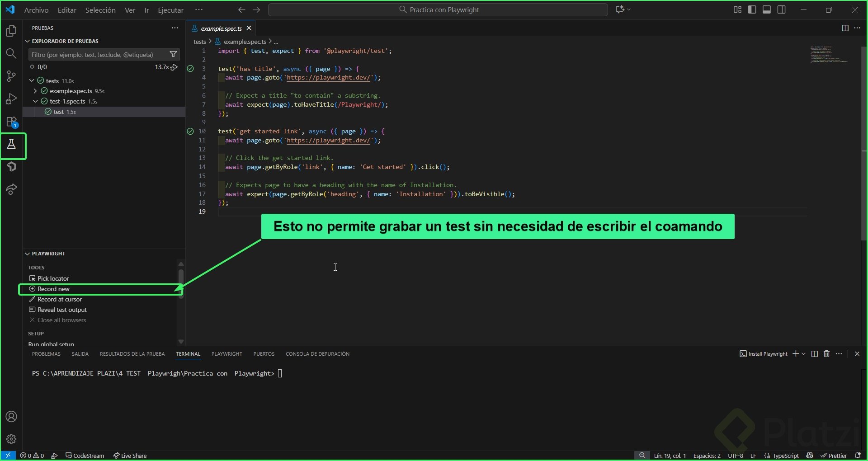Image resolution: width=868 pixels, height=461 pixels.
Task: Kill the terminal with trash icon
Action: pos(826,354)
